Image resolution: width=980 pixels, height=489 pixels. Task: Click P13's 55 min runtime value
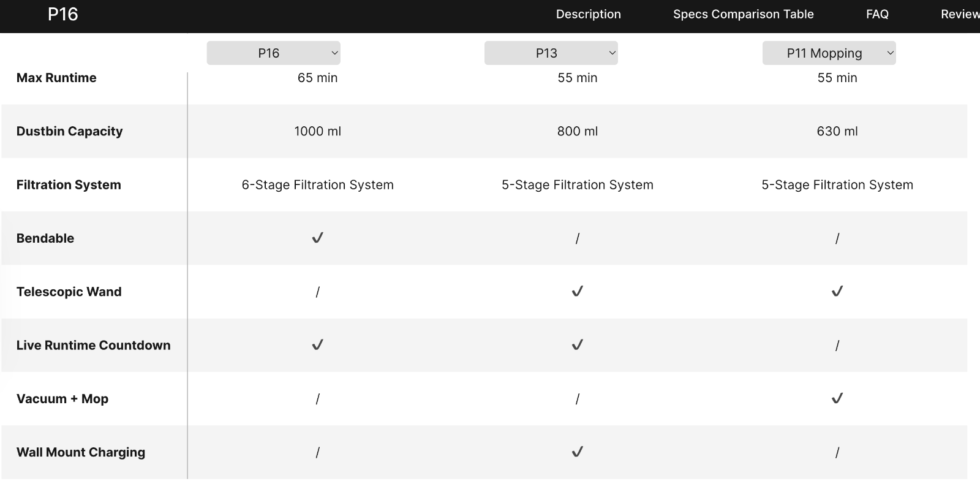pos(577,78)
